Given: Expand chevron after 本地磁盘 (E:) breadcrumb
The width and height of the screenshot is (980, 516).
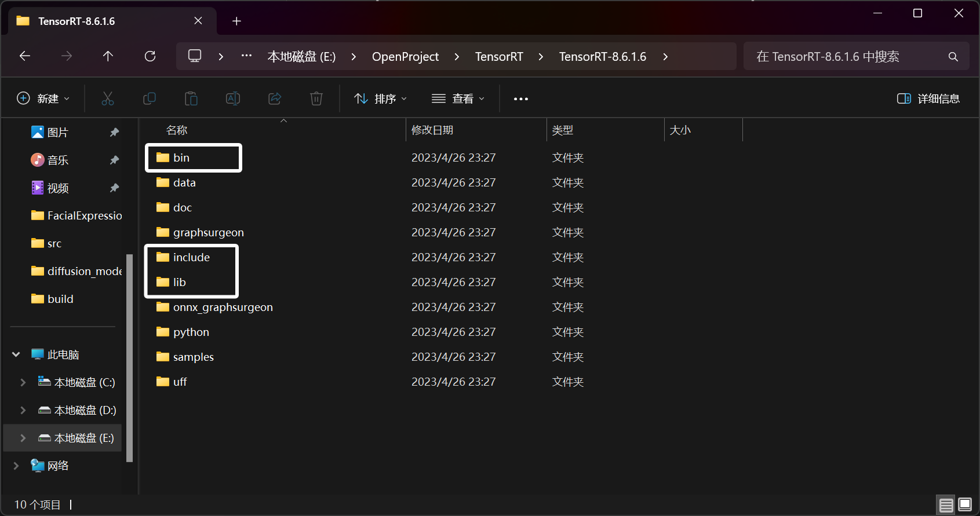Looking at the screenshot, I should coord(354,57).
